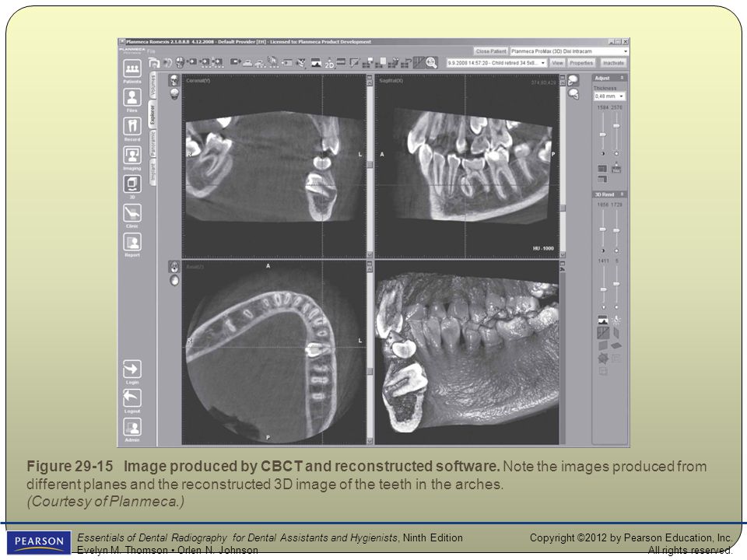Click the layout icon under Adjust sliders
The image size is (747, 560).
click(602, 169)
